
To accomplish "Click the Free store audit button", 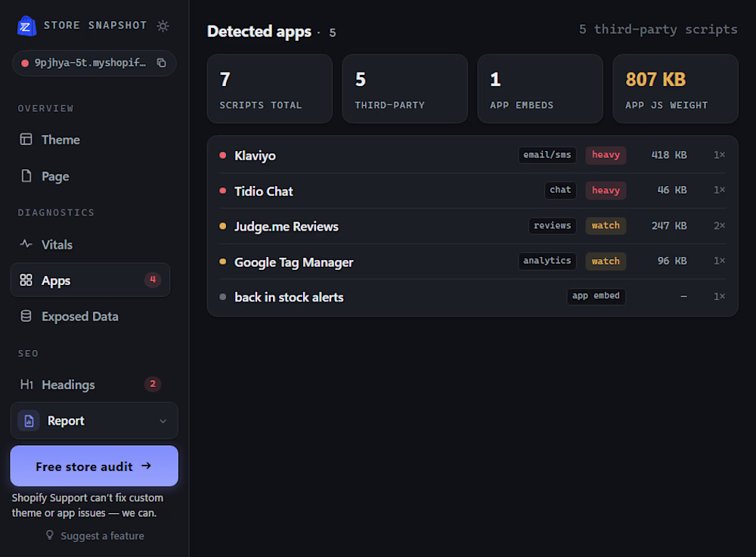I will coord(94,466).
